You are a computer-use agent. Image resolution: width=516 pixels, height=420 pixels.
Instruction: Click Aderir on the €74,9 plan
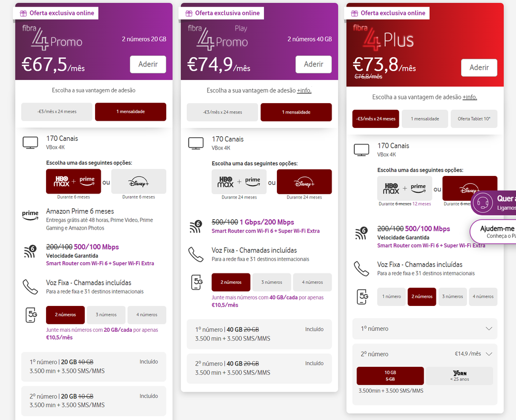click(313, 64)
